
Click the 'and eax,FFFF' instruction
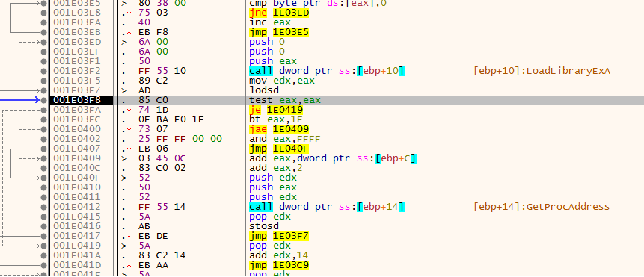tap(285, 139)
